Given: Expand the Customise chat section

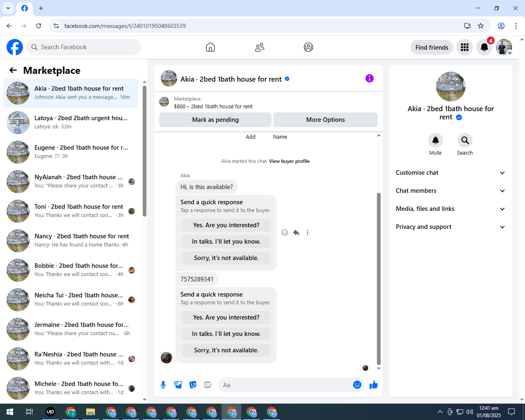Looking at the screenshot, I should [450, 173].
